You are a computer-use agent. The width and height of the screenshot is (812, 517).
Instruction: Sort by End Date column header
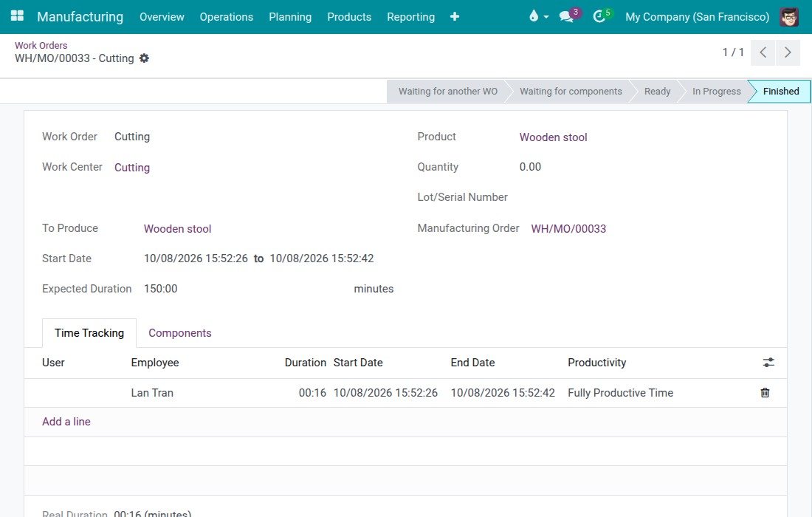point(472,363)
